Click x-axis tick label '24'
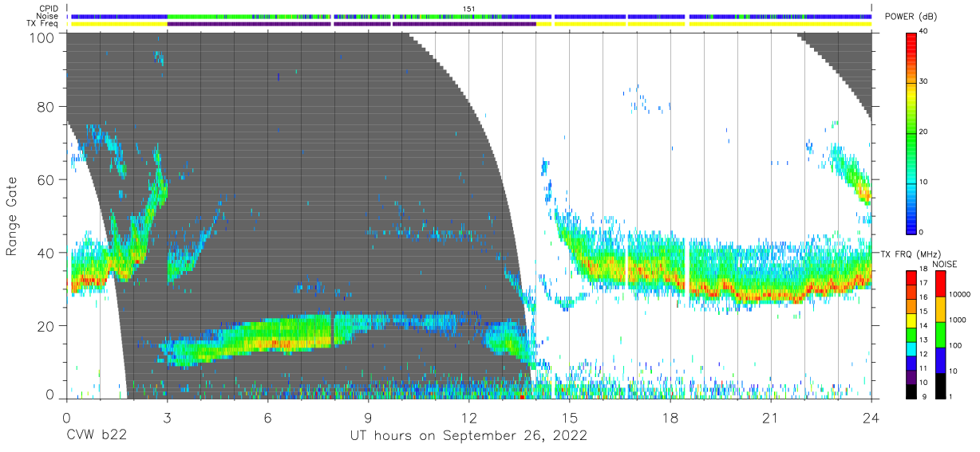The width and height of the screenshot is (980, 452). pos(871,417)
